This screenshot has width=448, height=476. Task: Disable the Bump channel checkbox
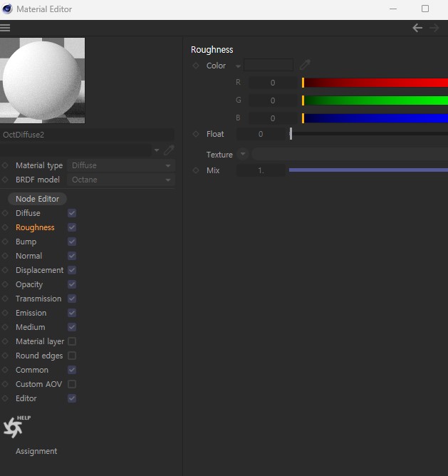click(x=72, y=242)
